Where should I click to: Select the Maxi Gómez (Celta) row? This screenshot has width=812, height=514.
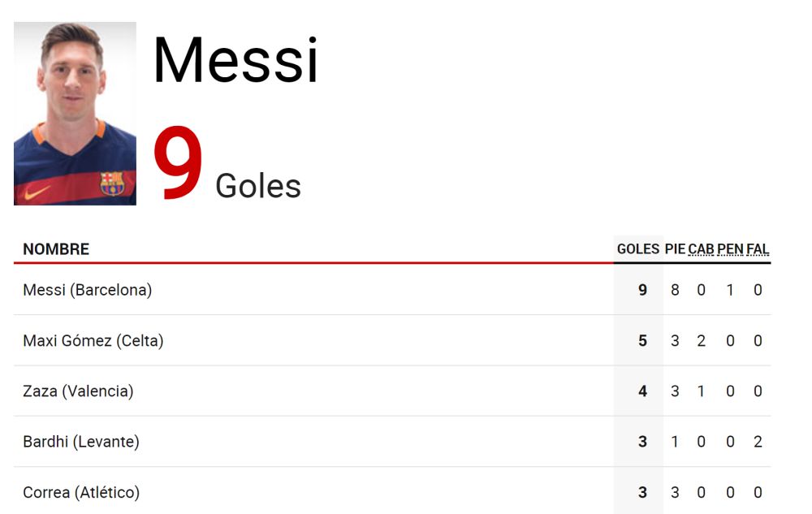[392, 340]
